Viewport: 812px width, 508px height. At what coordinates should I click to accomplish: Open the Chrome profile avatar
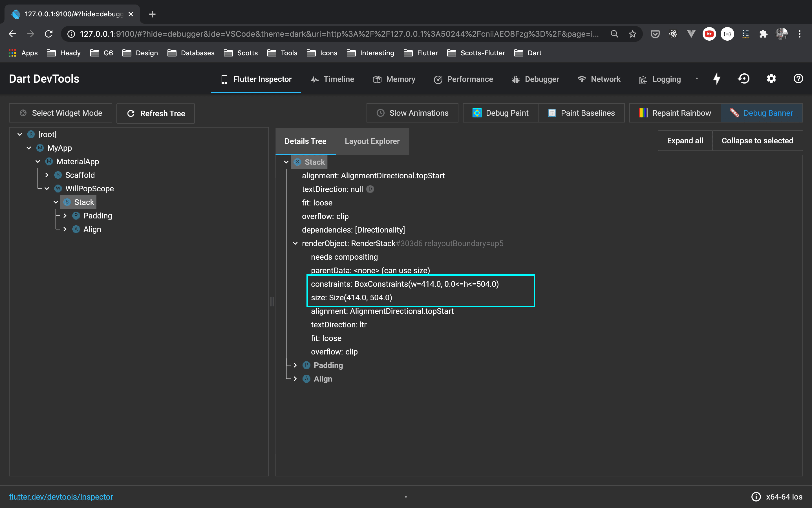coord(782,34)
